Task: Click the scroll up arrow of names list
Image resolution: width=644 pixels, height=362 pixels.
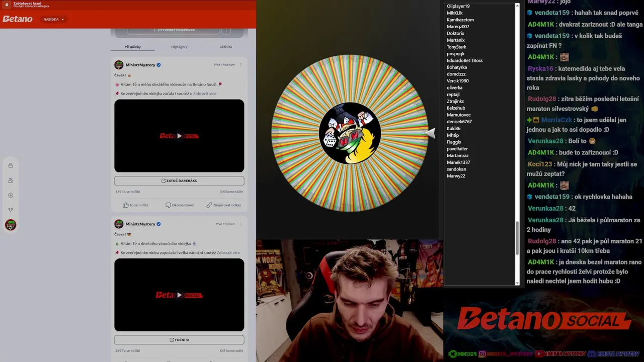Action: tap(518, 5)
